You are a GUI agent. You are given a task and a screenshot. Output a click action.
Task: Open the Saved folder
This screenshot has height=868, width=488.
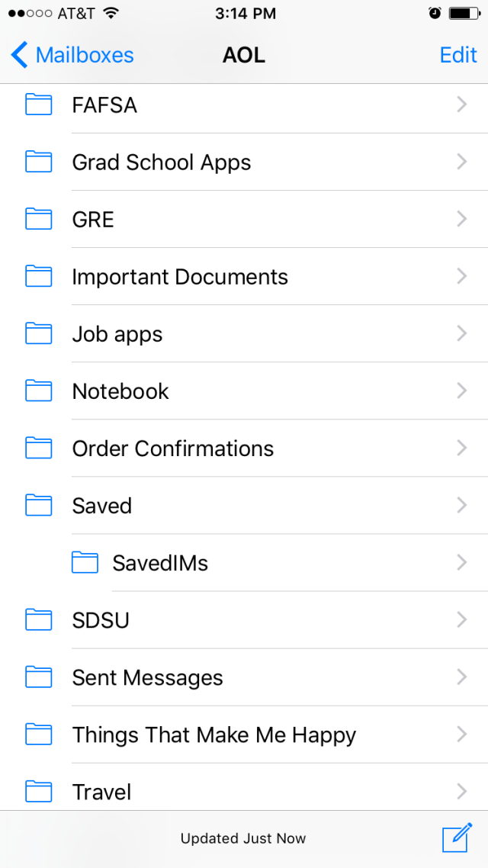[102, 506]
